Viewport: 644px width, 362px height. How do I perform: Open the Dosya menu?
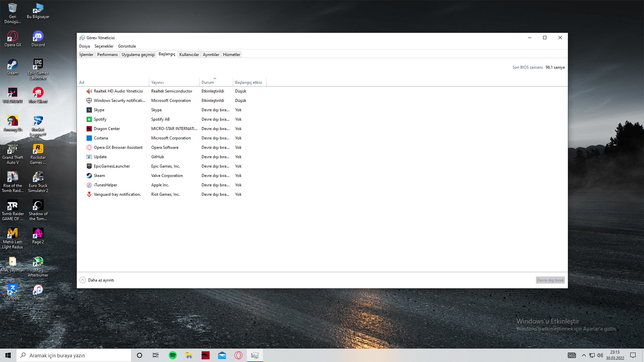(x=84, y=46)
